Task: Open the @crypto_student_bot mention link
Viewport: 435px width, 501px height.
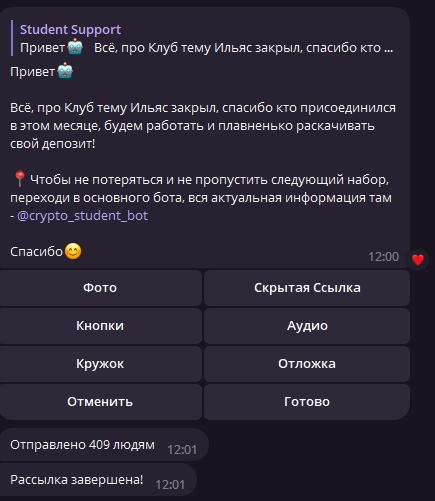Action: click(x=82, y=216)
